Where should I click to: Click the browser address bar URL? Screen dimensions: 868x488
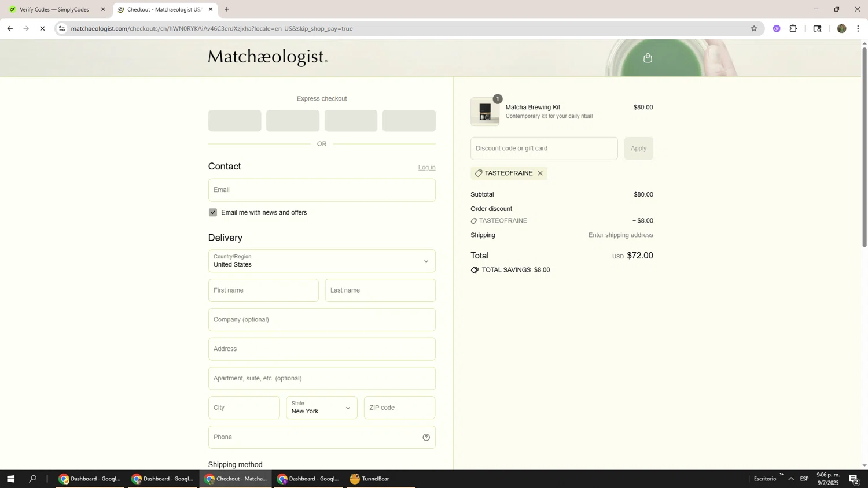[212, 28]
